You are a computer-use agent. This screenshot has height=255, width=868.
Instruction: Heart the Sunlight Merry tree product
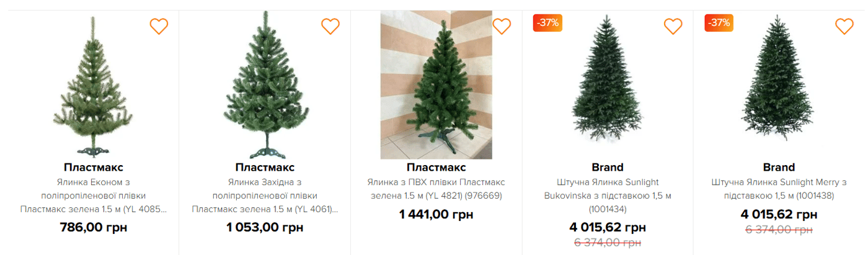pyautogui.click(x=844, y=26)
